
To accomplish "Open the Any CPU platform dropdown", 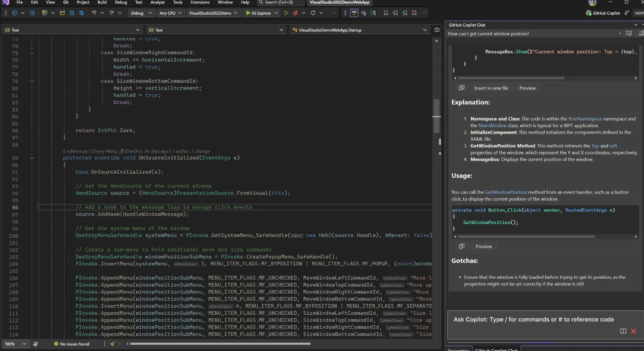I will click(x=171, y=13).
